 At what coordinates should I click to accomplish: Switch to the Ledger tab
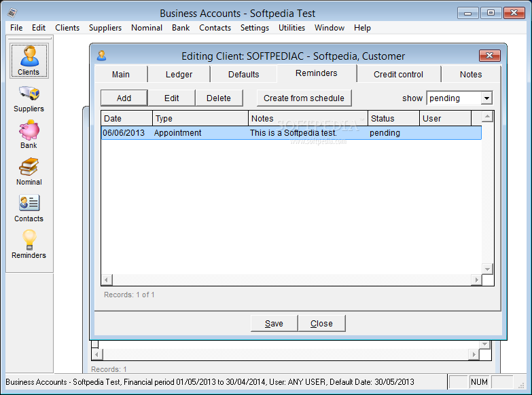pyautogui.click(x=179, y=74)
